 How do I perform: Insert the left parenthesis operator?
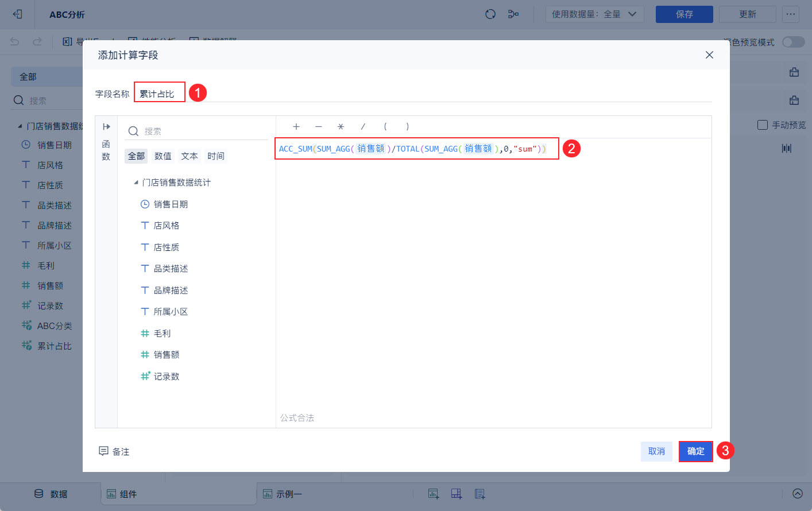[385, 127]
